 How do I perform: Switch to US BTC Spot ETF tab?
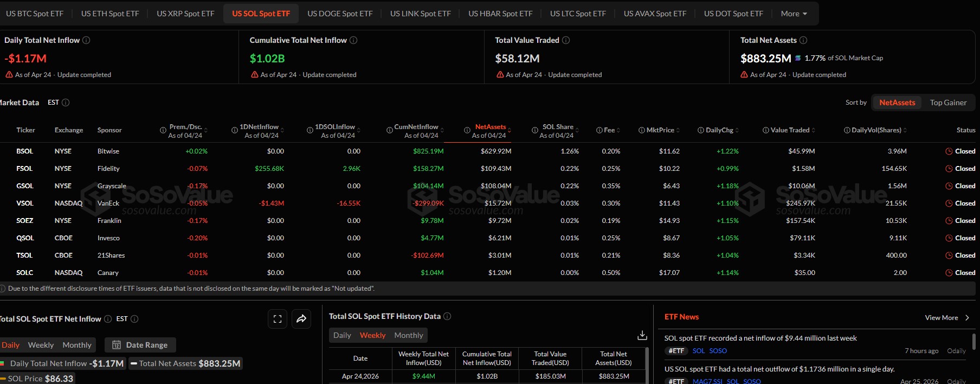[35, 14]
